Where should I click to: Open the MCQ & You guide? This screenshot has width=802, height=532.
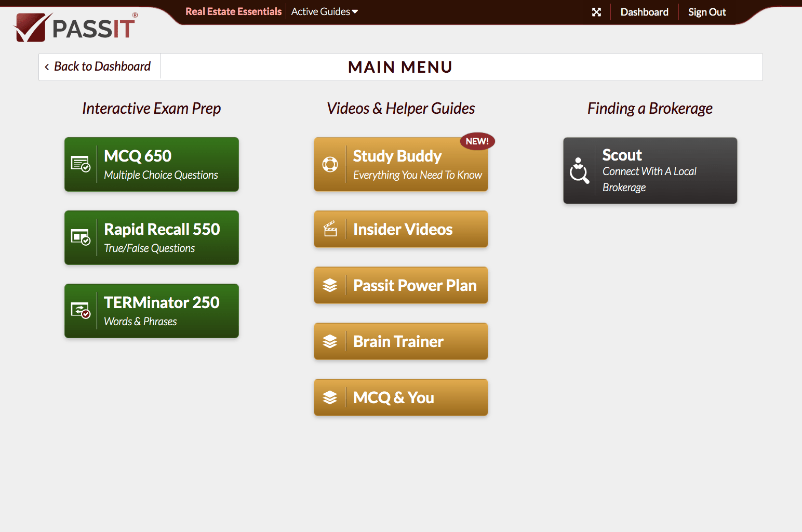(401, 397)
